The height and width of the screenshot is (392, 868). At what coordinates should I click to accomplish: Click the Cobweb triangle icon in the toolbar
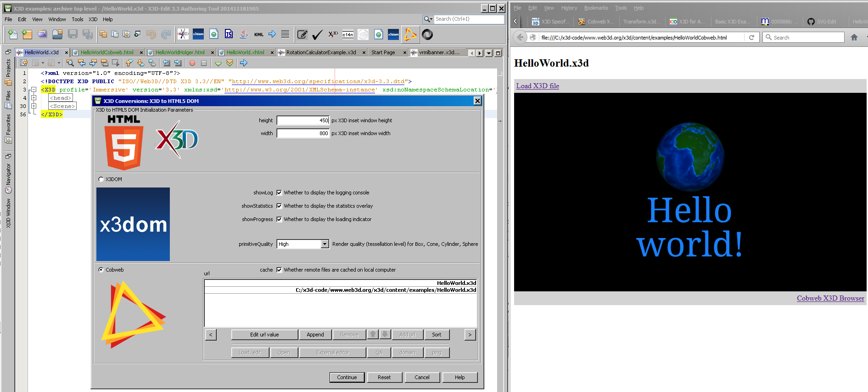[x=410, y=34]
